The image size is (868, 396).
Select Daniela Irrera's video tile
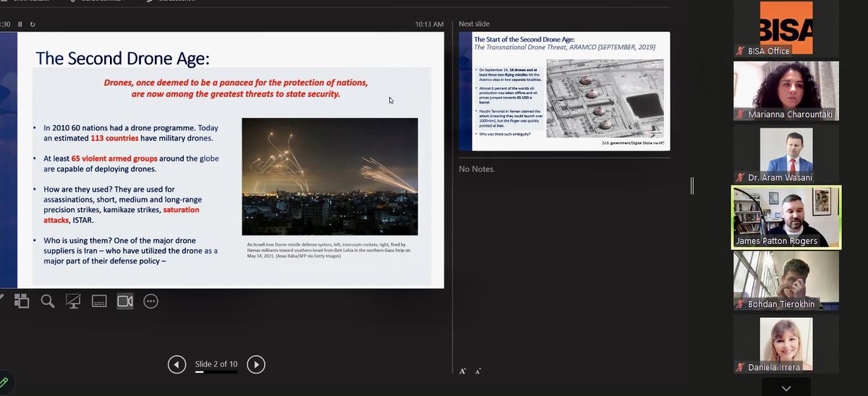click(786, 345)
